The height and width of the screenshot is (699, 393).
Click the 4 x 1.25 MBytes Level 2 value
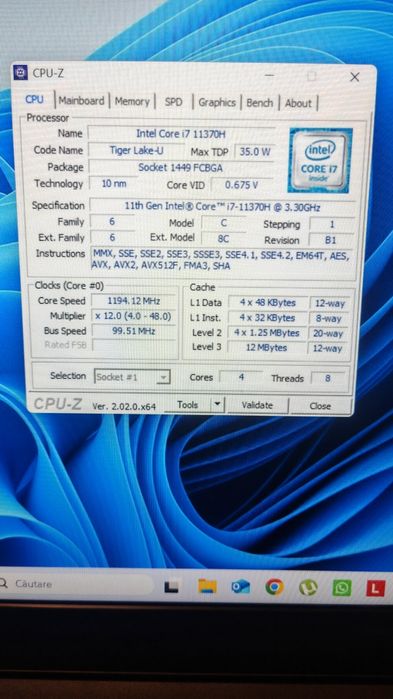click(x=267, y=333)
